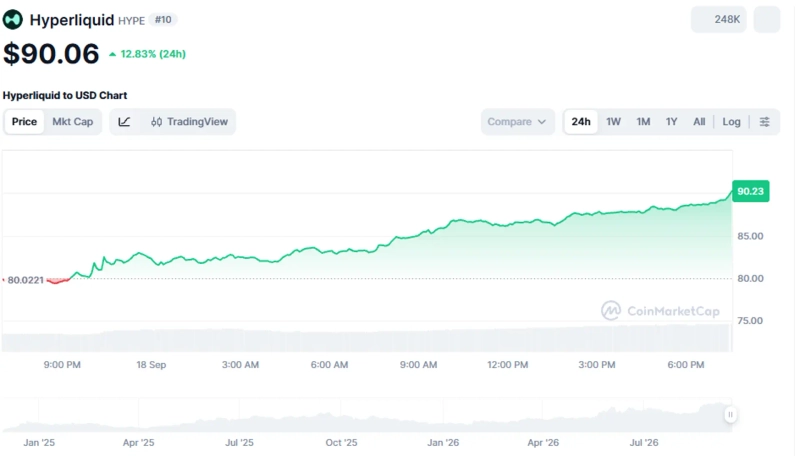Select the Mkt Cap tab
This screenshot has width=800, height=456.
pyautogui.click(x=72, y=122)
